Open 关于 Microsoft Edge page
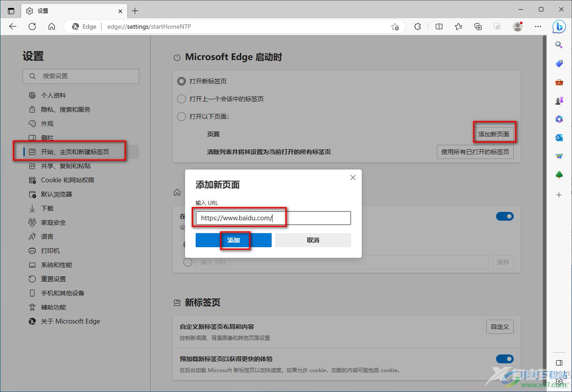Image resolution: width=572 pixels, height=392 pixels. click(x=71, y=321)
